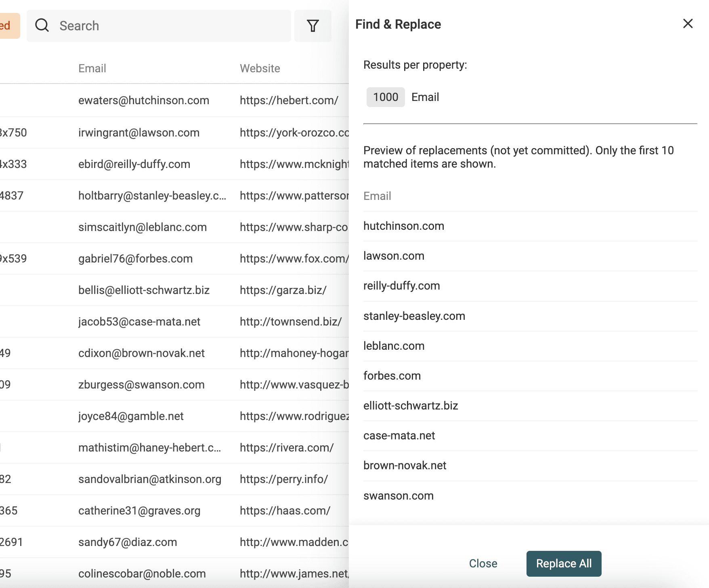
Task: Click the Replace All button
Action: click(x=564, y=563)
